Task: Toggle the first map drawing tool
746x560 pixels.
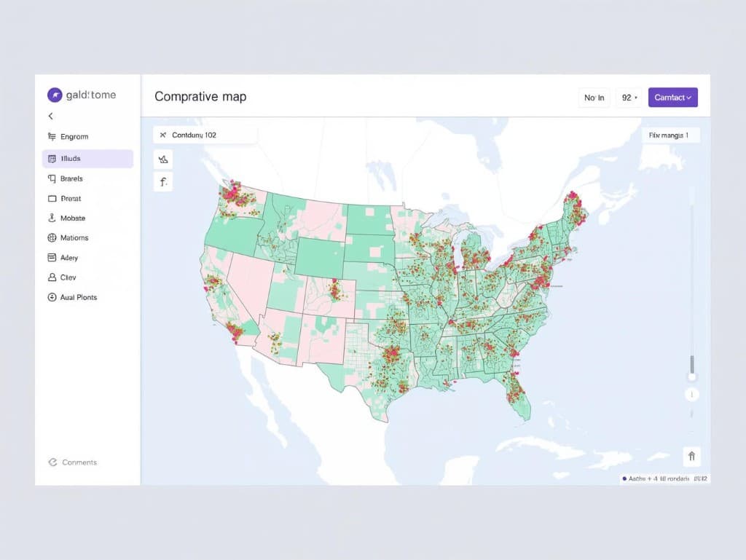Action: (162, 159)
